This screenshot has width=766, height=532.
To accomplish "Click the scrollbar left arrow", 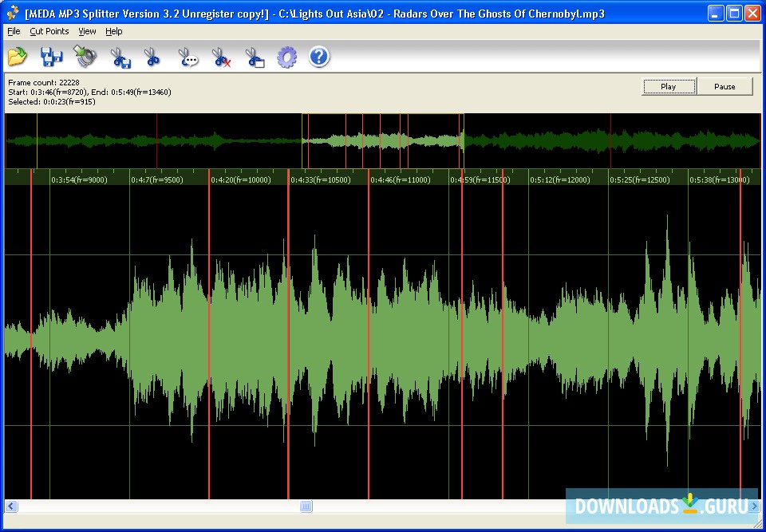I will [11, 506].
